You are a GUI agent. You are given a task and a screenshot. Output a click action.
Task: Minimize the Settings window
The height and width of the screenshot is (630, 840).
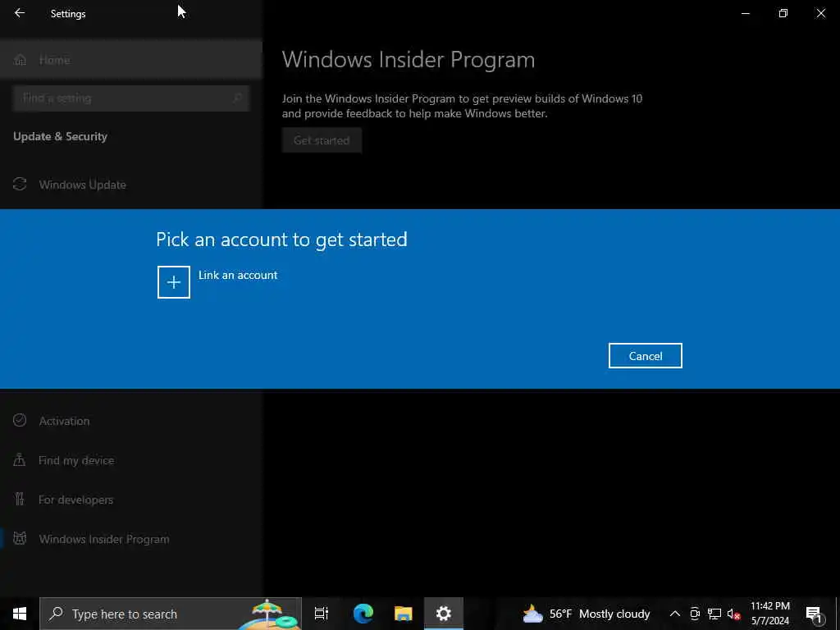click(x=745, y=13)
